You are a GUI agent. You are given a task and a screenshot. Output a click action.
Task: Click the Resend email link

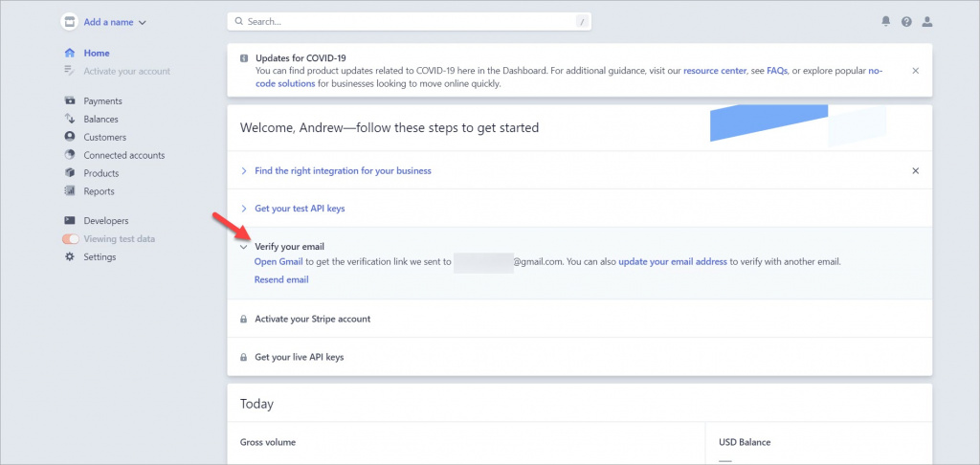click(281, 280)
